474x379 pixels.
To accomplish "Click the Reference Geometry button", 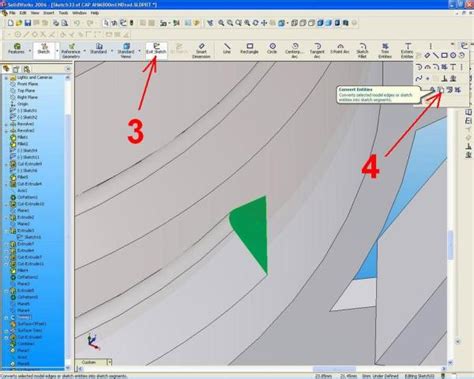I will point(71,51).
